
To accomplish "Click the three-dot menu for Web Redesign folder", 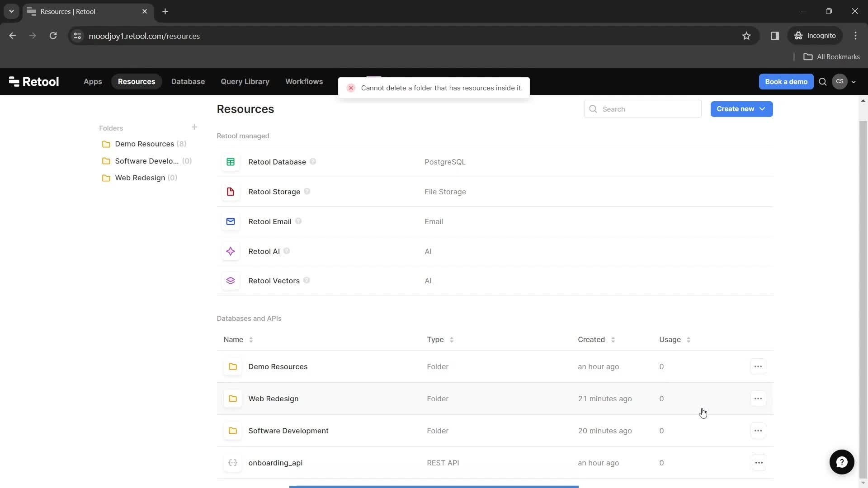I will pyautogui.click(x=758, y=398).
